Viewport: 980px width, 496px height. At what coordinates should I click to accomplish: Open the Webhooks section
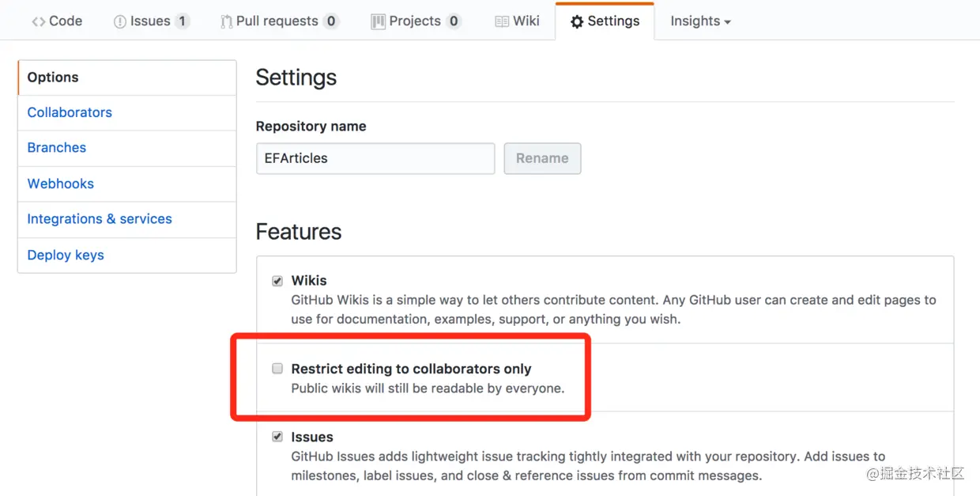126,184
